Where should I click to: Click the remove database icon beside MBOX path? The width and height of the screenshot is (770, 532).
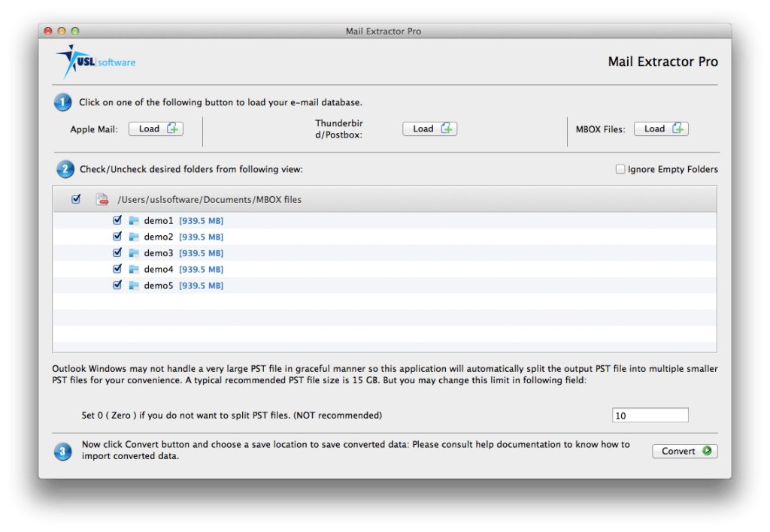[99, 198]
